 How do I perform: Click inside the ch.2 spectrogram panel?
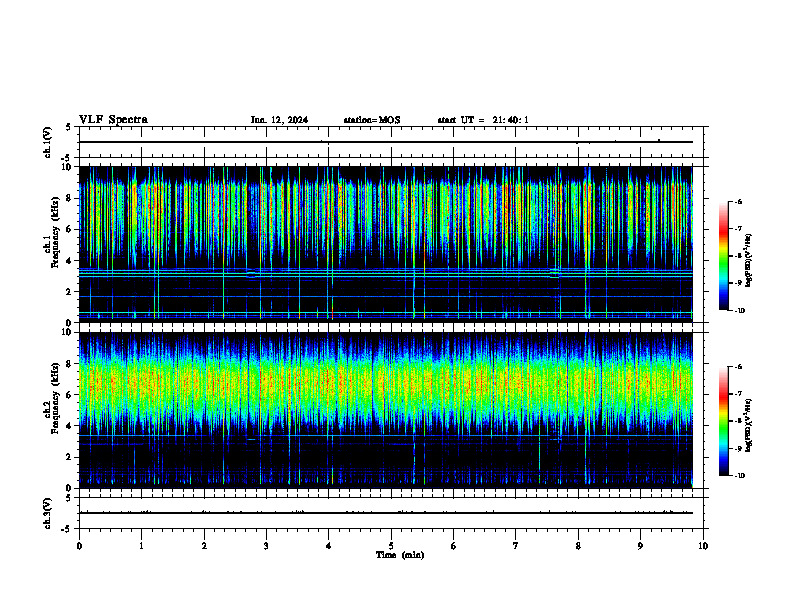[385, 410]
